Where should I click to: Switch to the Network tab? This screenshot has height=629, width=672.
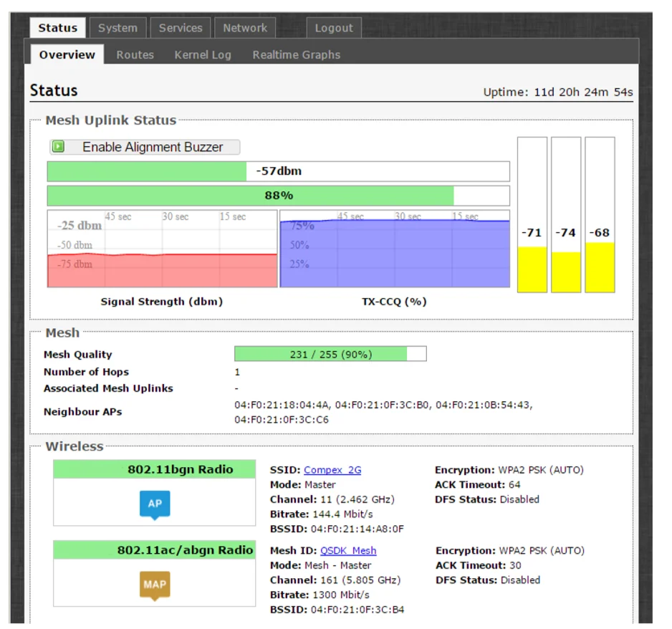(244, 28)
